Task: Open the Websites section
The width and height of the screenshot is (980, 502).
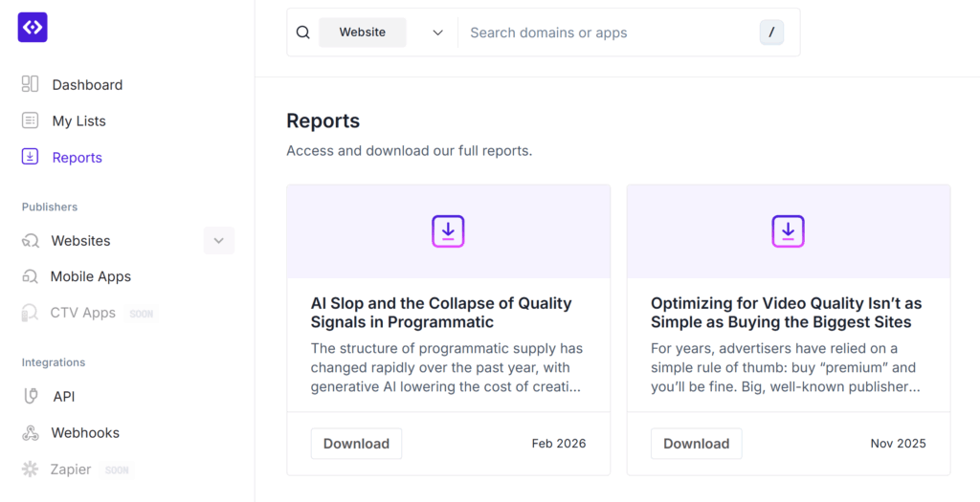Action: pyautogui.click(x=80, y=240)
